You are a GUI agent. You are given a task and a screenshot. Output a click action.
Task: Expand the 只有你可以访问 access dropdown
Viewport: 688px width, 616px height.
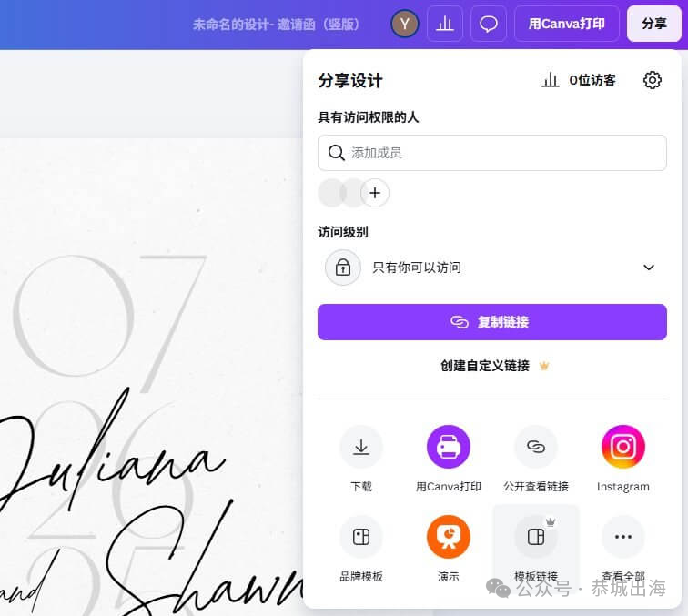tap(491, 268)
